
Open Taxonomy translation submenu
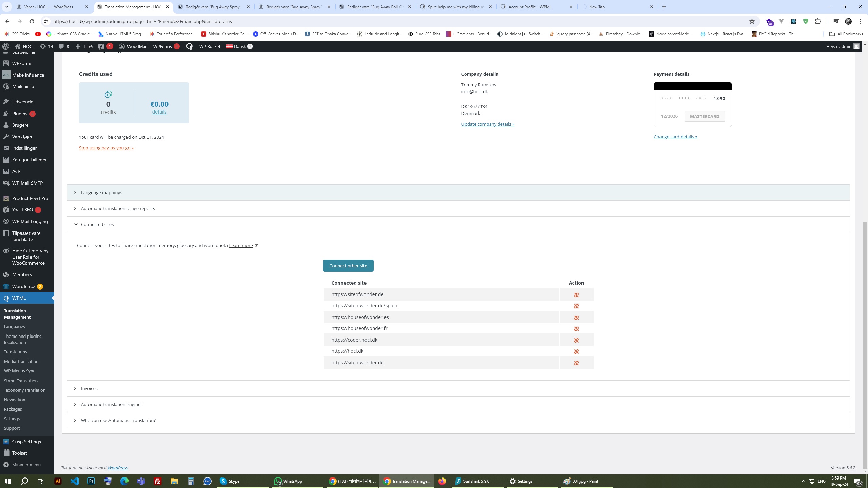pyautogui.click(x=25, y=390)
